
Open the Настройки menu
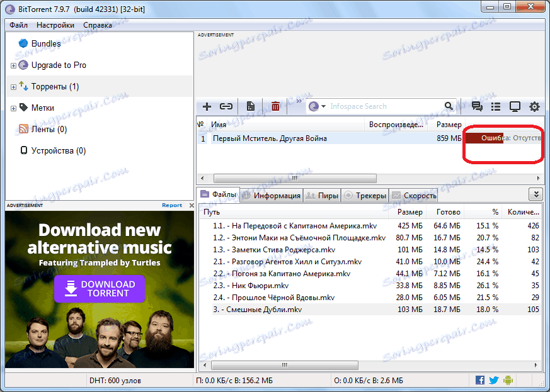pos(55,25)
